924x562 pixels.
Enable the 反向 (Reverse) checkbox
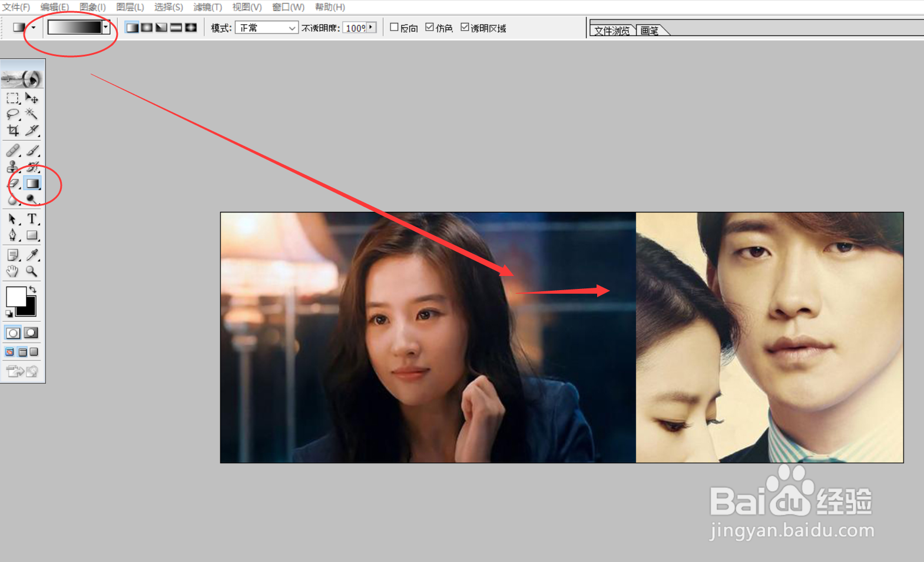[395, 27]
